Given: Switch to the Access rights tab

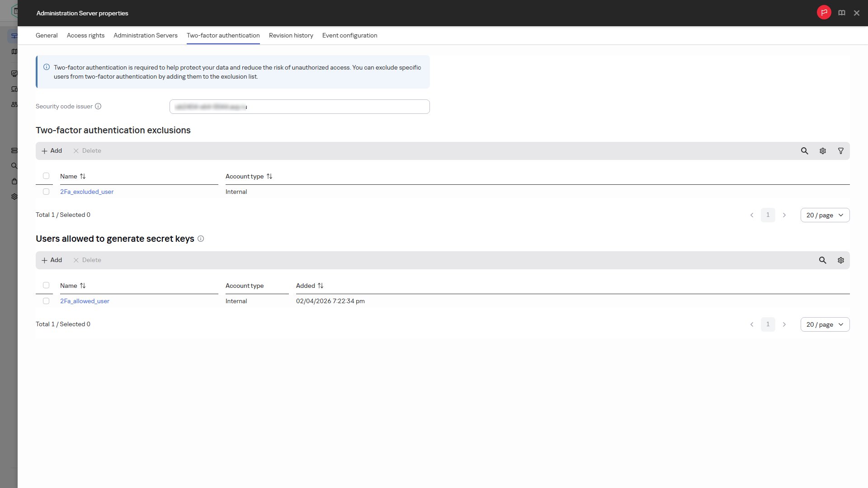Looking at the screenshot, I should point(85,35).
